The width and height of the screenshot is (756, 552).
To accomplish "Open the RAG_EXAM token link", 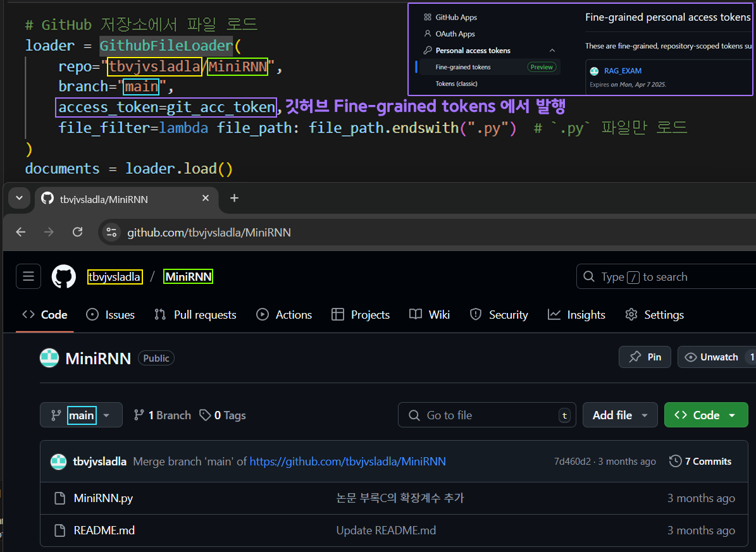I will point(623,71).
